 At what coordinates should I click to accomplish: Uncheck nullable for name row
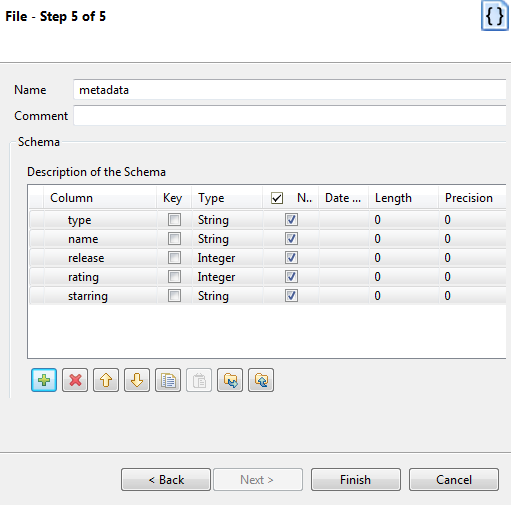[291, 239]
